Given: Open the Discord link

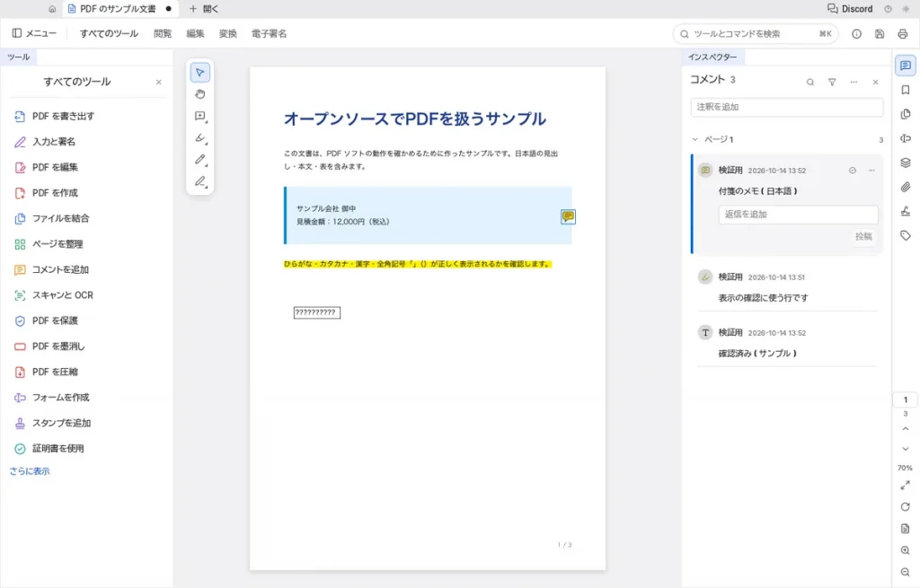Looking at the screenshot, I should (x=850, y=9).
